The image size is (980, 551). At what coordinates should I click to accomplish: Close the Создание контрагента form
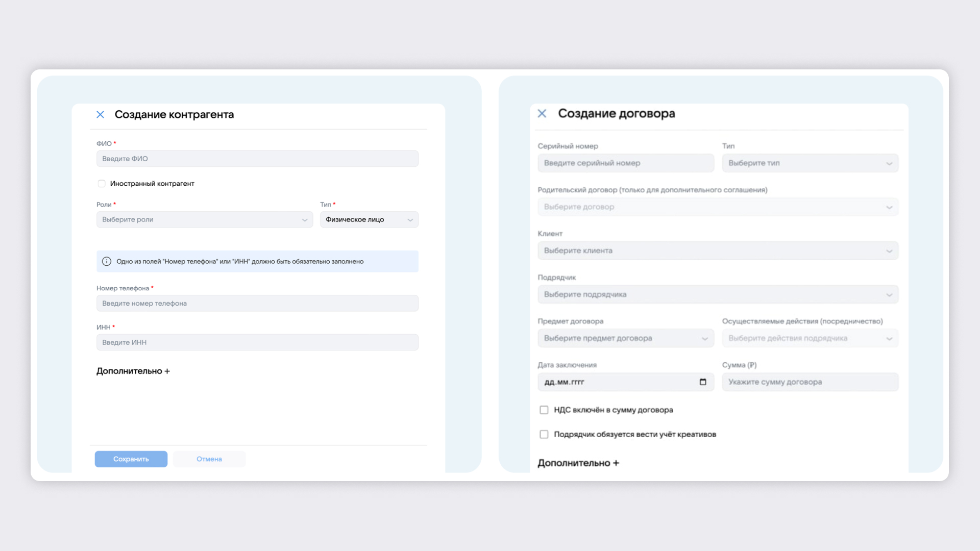pyautogui.click(x=101, y=115)
